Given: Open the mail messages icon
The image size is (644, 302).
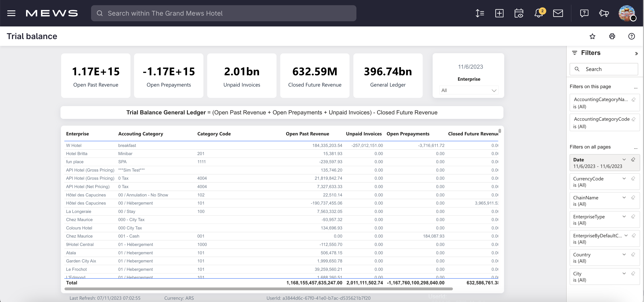Looking at the screenshot, I should tap(558, 13).
